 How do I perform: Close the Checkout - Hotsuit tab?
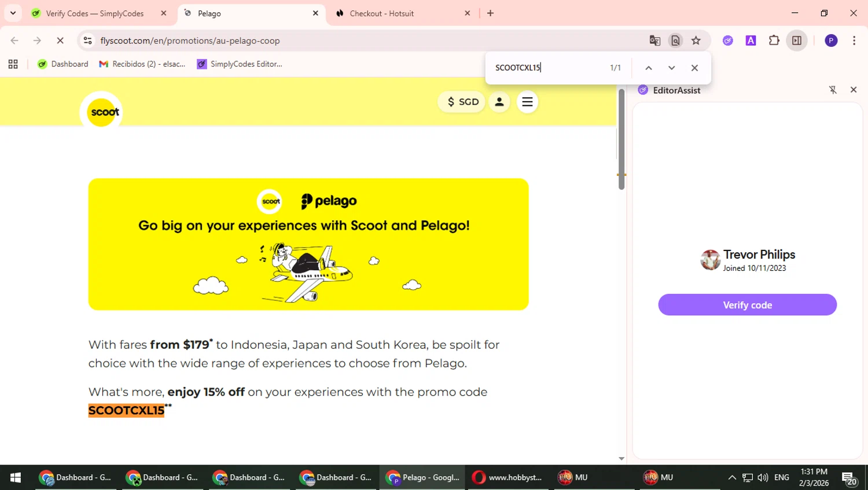pos(468,13)
